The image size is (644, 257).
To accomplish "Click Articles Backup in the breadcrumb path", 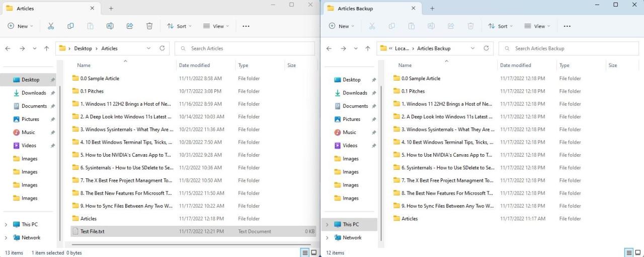I will pos(434,48).
